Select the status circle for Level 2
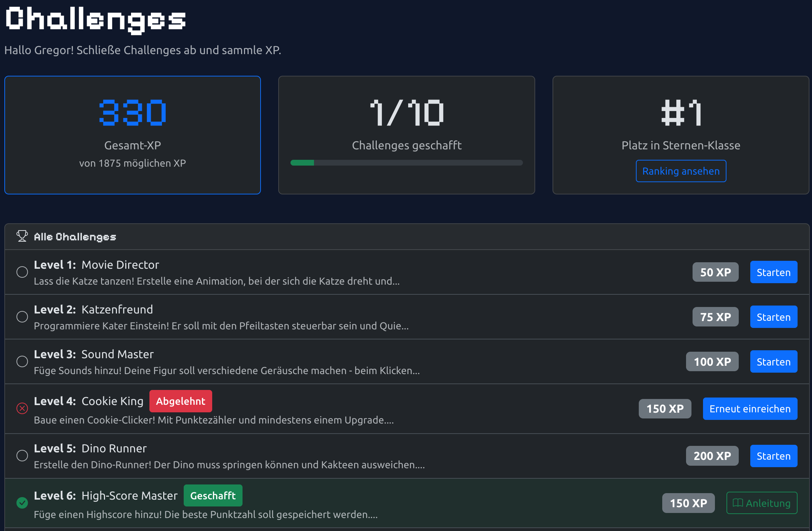This screenshot has height=531, width=812. click(x=22, y=317)
